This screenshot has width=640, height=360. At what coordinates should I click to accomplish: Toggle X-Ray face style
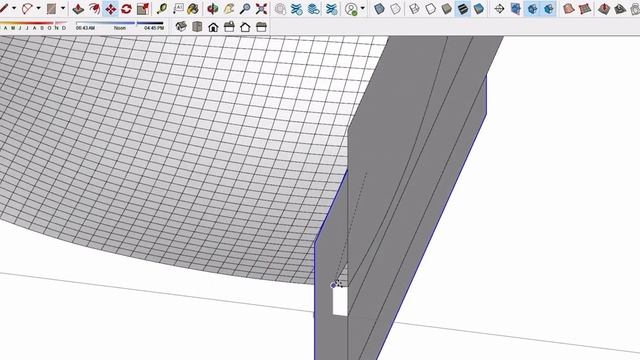pyautogui.click(x=379, y=8)
